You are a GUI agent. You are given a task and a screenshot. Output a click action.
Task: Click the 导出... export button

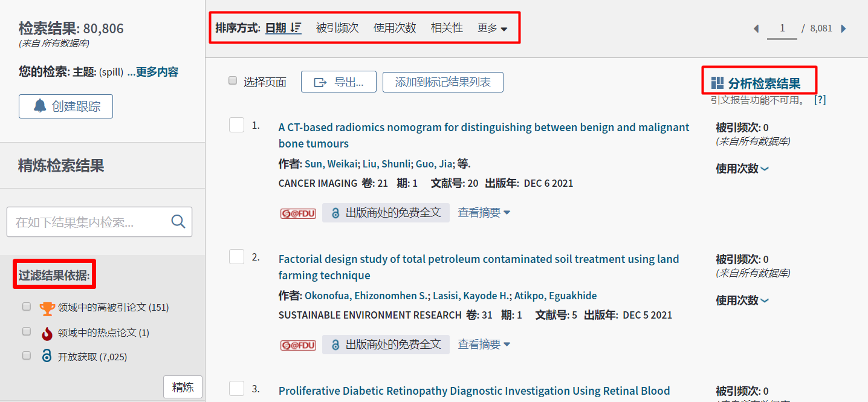[338, 82]
